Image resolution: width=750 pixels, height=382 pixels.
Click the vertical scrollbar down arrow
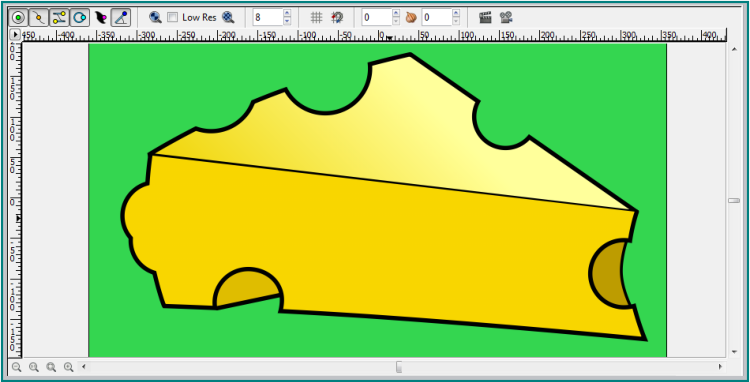tap(734, 352)
